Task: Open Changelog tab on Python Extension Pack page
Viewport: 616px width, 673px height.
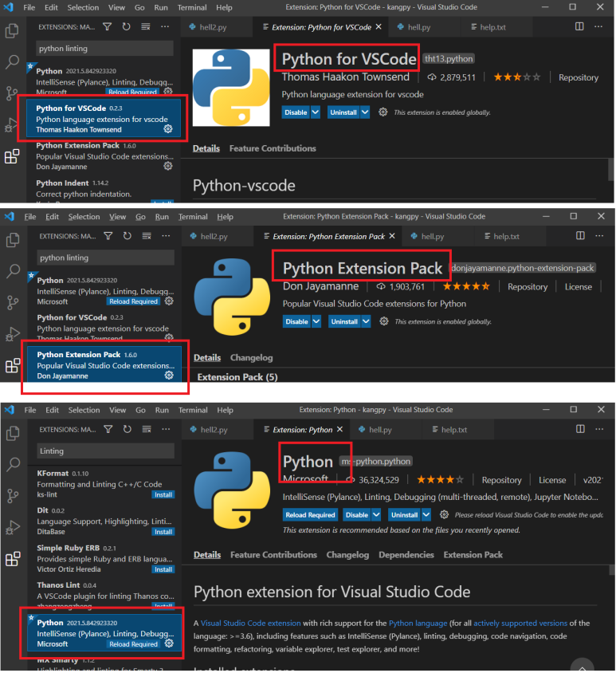Action: (251, 357)
